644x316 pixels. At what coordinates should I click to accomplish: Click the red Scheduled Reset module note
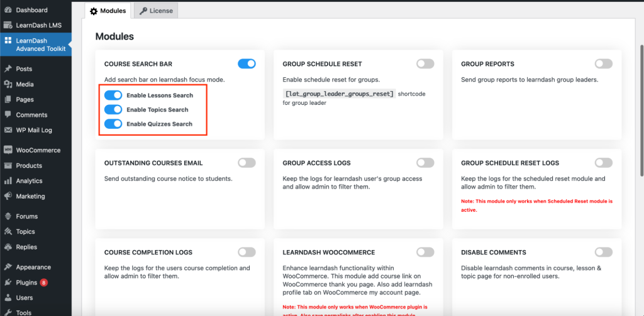(537, 205)
